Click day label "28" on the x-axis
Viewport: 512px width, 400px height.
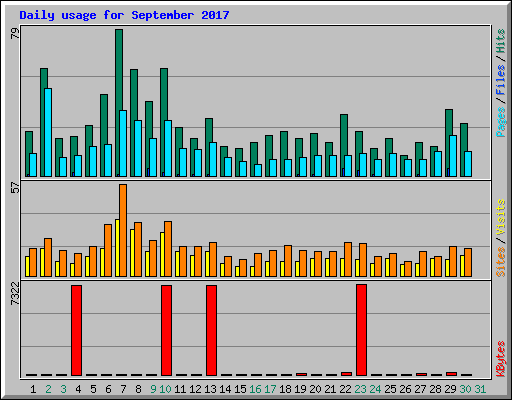pos(435,389)
